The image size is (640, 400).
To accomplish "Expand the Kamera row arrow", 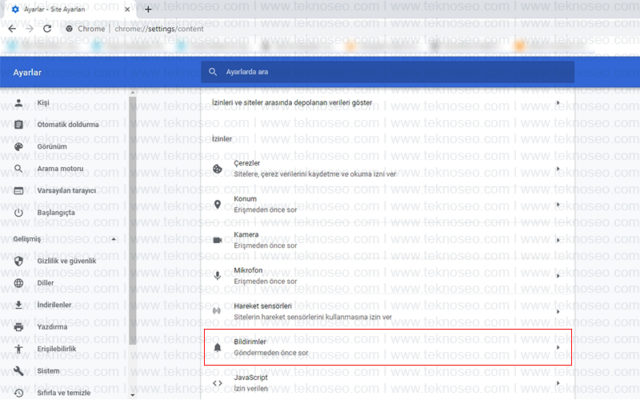I will click(558, 240).
